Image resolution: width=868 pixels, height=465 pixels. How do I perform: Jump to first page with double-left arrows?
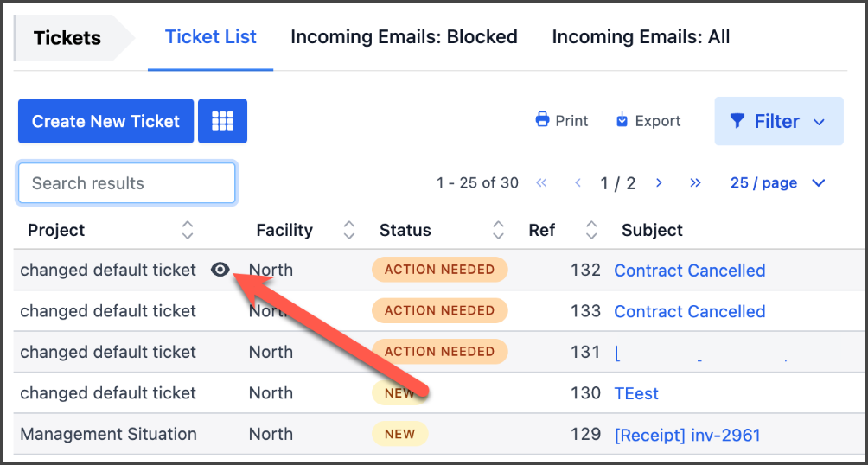(x=542, y=182)
